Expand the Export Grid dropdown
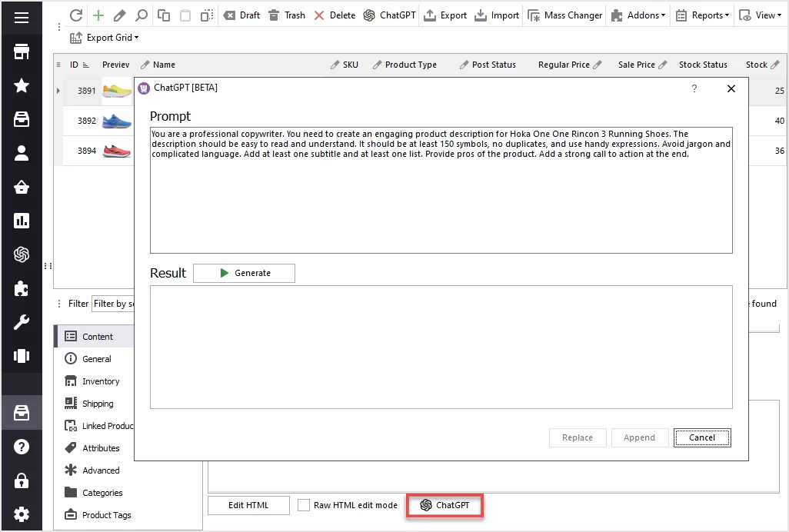The width and height of the screenshot is (789, 532). (x=105, y=38)
